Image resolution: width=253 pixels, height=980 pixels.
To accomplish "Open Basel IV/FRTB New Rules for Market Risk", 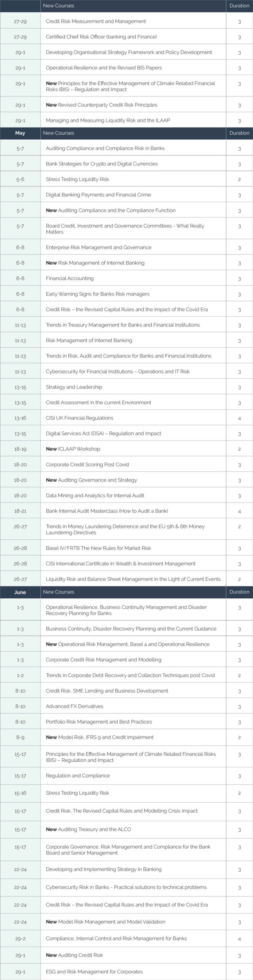I will pos(98,548).
